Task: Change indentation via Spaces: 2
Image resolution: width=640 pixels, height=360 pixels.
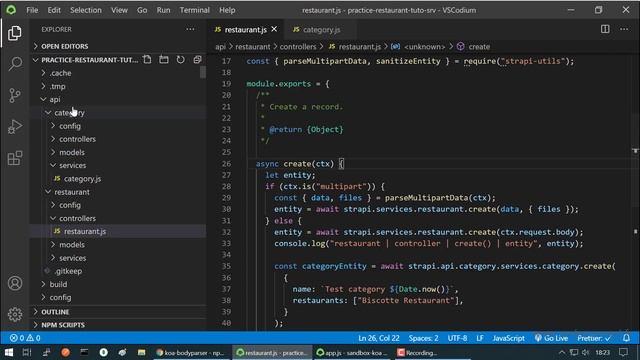Action: 424,338
